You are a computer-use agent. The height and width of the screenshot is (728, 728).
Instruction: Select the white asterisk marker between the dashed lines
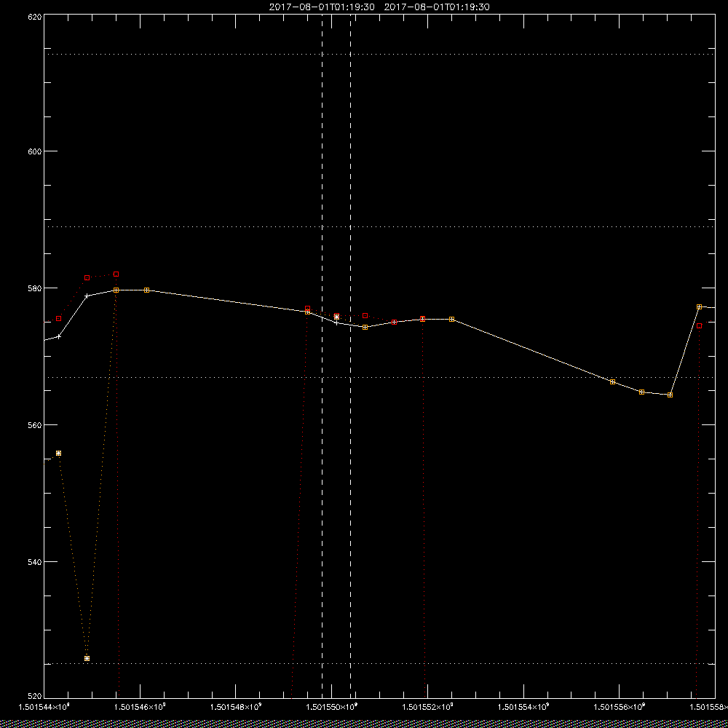(336, 317)
